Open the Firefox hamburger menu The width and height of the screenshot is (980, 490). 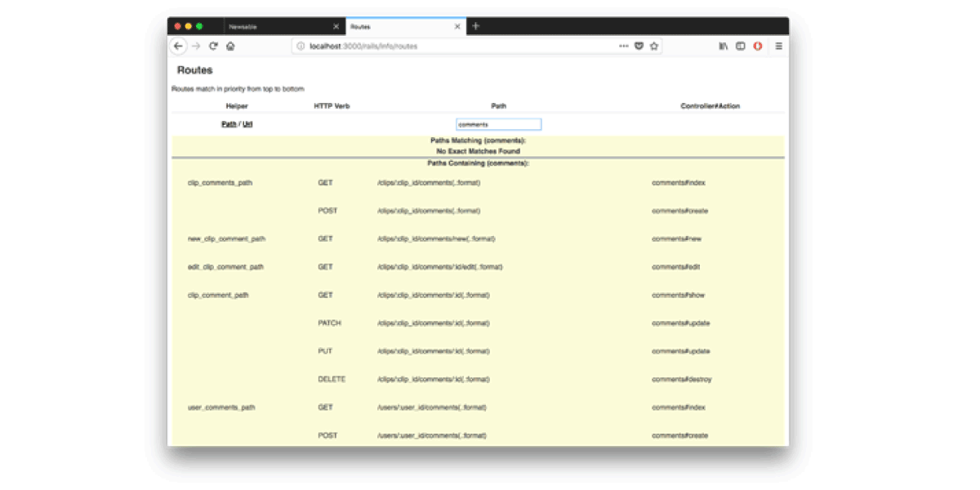[x=778, y=47]
